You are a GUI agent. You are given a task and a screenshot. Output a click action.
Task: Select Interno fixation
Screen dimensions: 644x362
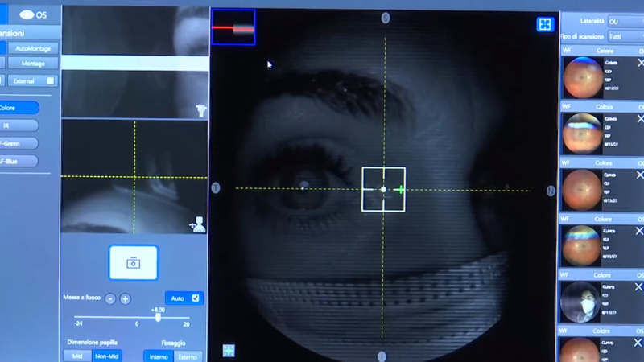159,356
